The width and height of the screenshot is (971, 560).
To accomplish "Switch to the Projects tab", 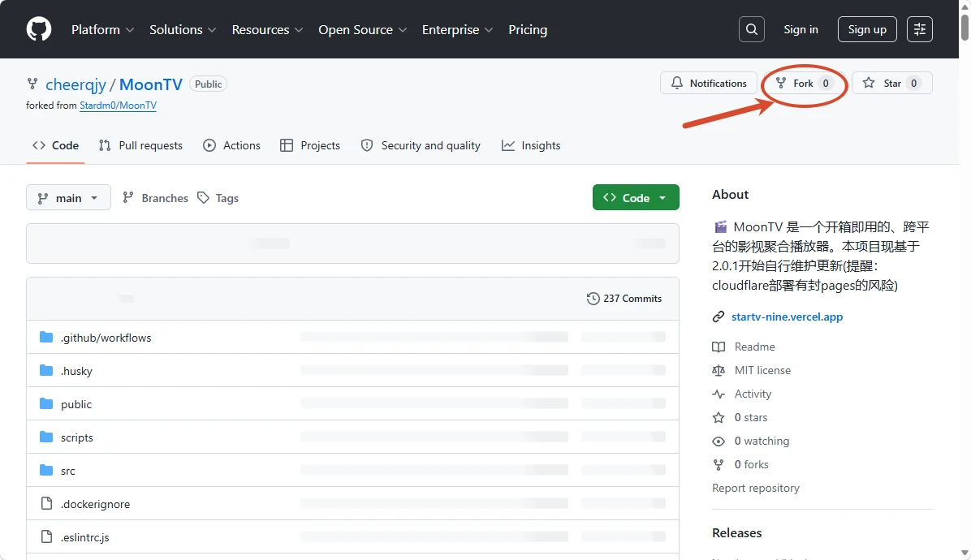I will [310, 145].
